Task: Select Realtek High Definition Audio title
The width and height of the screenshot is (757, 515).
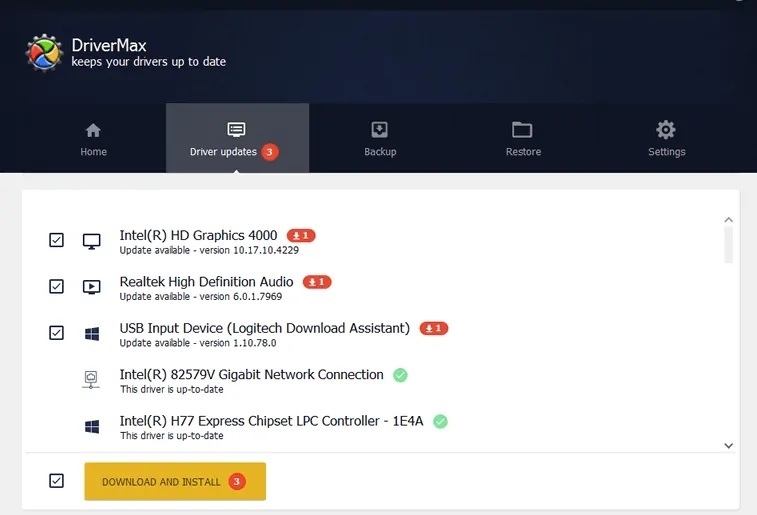Action: tap(207, 282)
